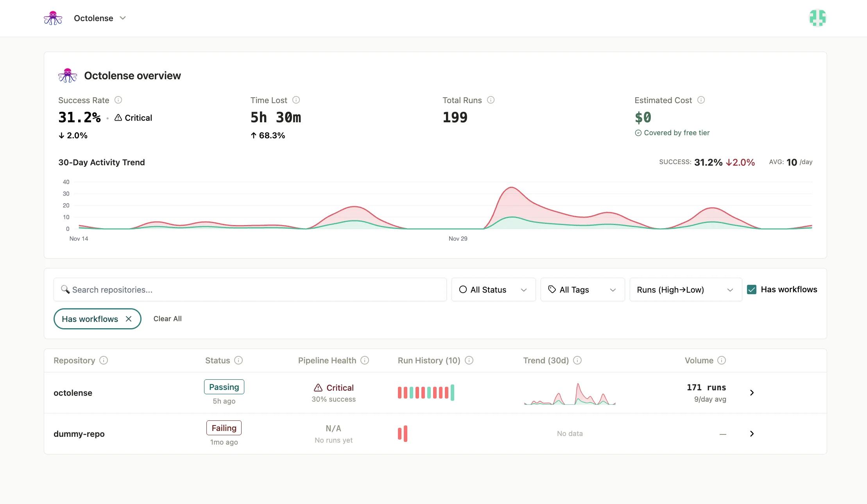This screenshot has width=867, height=504.
Task: Click the Clear All filters link
Action: point(167,318)
